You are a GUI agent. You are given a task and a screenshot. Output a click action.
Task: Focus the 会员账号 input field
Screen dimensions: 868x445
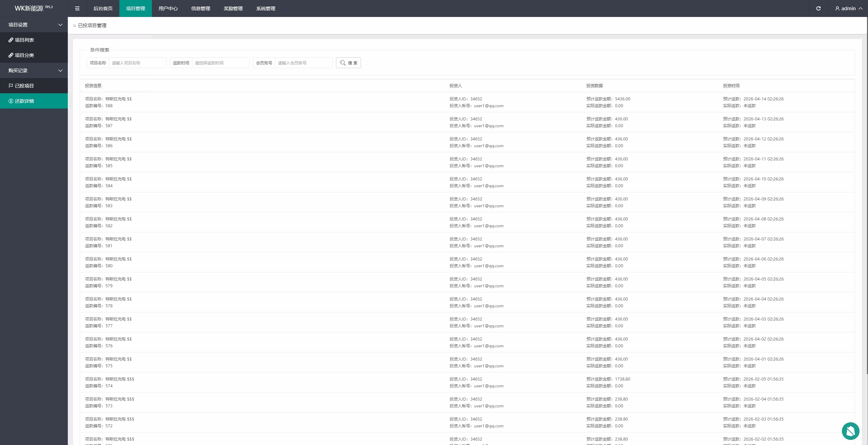pyautogui.click(x=303, y=63)
